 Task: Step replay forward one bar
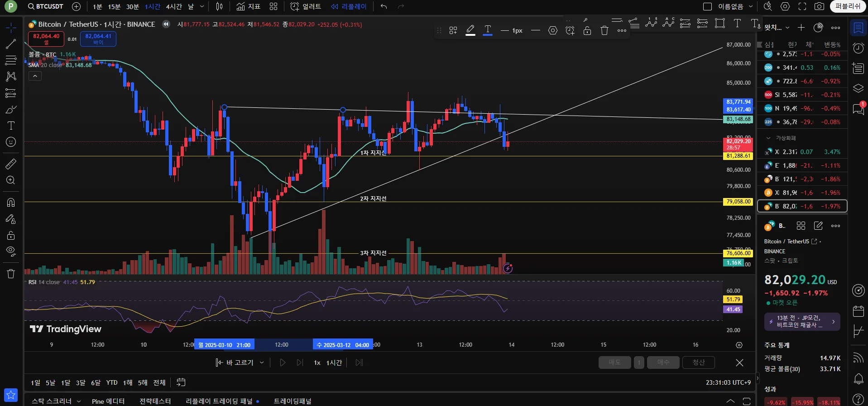300,362
